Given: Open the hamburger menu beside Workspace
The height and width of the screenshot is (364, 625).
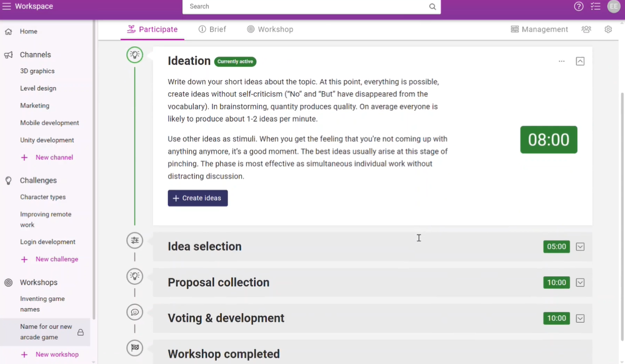Looking at the screenshot, I should tap(7, 6).
